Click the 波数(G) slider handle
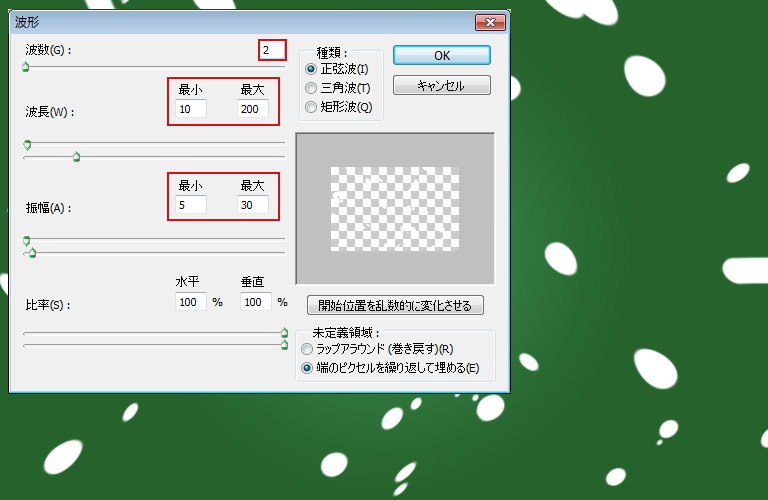This screenshot has height=500, width=768. 25,67
